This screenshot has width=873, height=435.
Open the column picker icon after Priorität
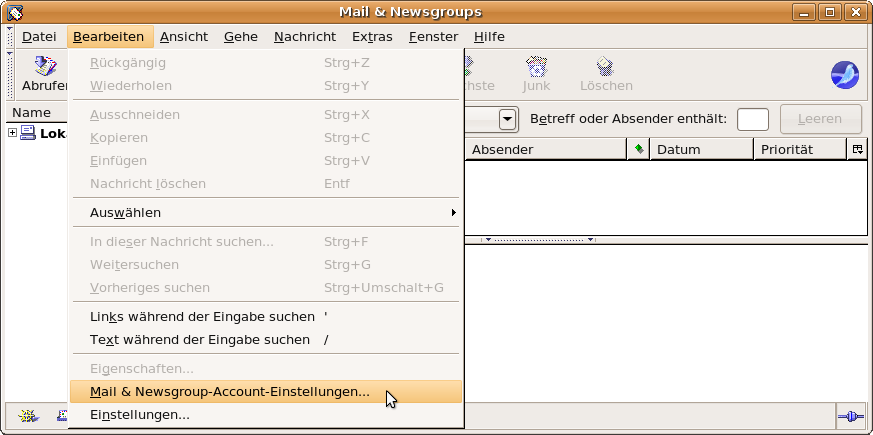tap(857, 149)
